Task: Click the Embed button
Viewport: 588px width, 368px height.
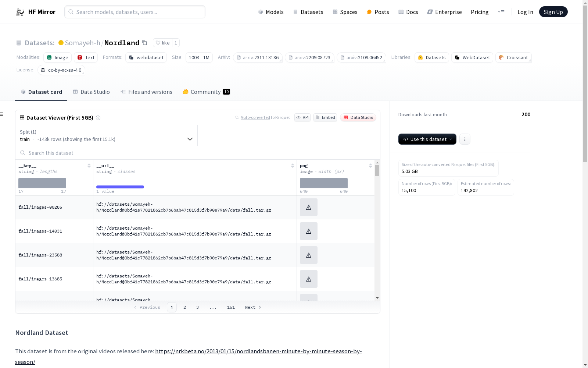Action: [325, 117]
